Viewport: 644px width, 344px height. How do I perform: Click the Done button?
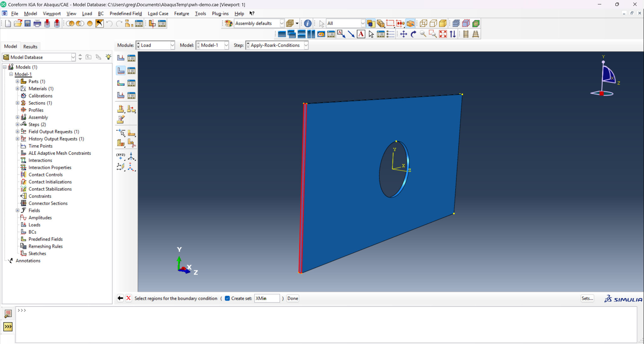pos(293,298)
